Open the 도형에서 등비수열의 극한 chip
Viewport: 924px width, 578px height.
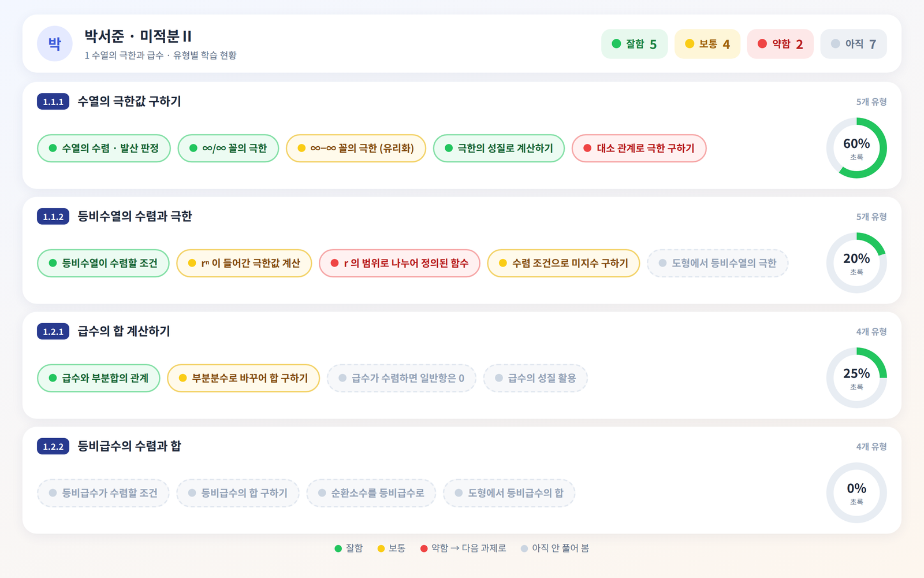click(718, 263)
